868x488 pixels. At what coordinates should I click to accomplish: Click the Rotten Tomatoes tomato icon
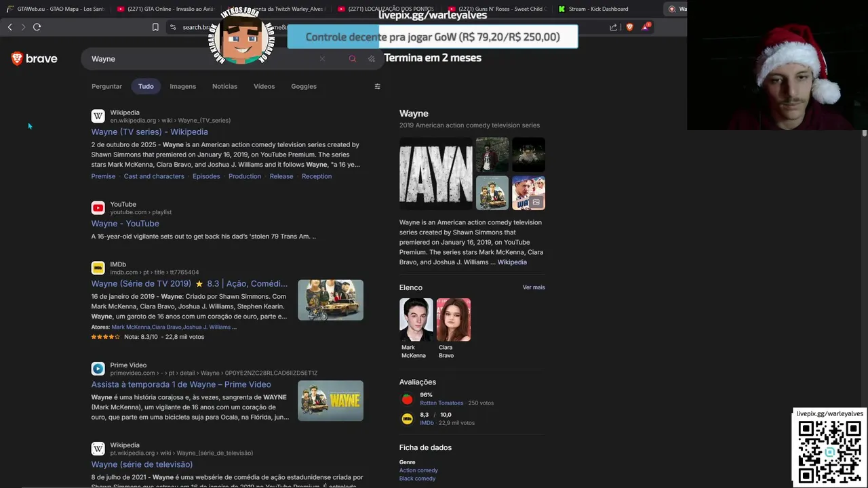point(407,399)
